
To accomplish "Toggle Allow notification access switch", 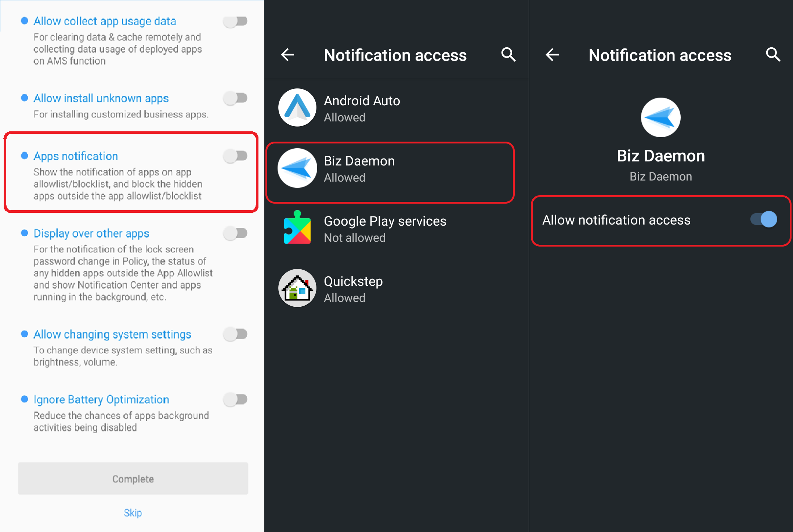I will point(764,220).
